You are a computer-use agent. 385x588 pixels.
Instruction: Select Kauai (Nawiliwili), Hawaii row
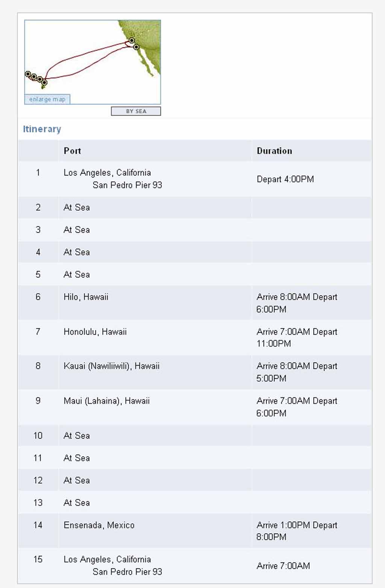195,372
